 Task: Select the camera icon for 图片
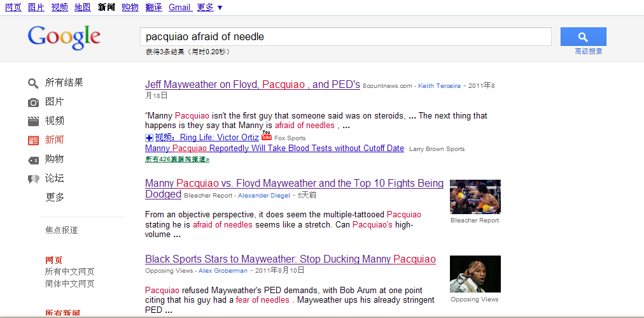pos(33,103)
